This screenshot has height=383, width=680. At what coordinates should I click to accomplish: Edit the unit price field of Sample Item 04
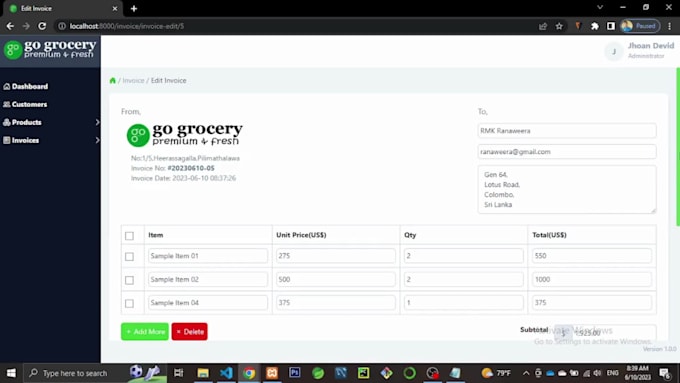336,303
